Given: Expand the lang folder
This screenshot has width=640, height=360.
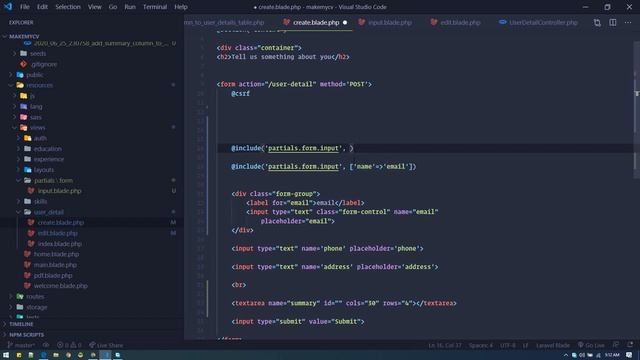Looking at the screenshot, I should 15,107.
